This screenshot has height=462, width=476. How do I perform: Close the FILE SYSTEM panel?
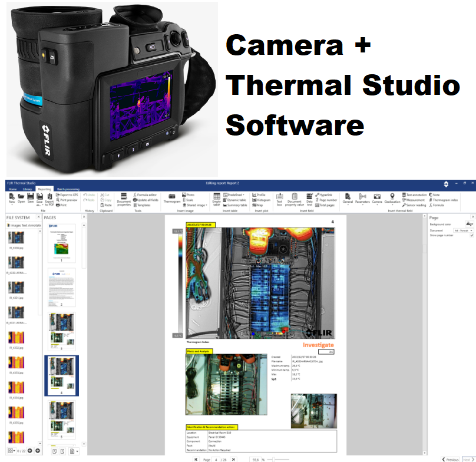tap(38, 217)
